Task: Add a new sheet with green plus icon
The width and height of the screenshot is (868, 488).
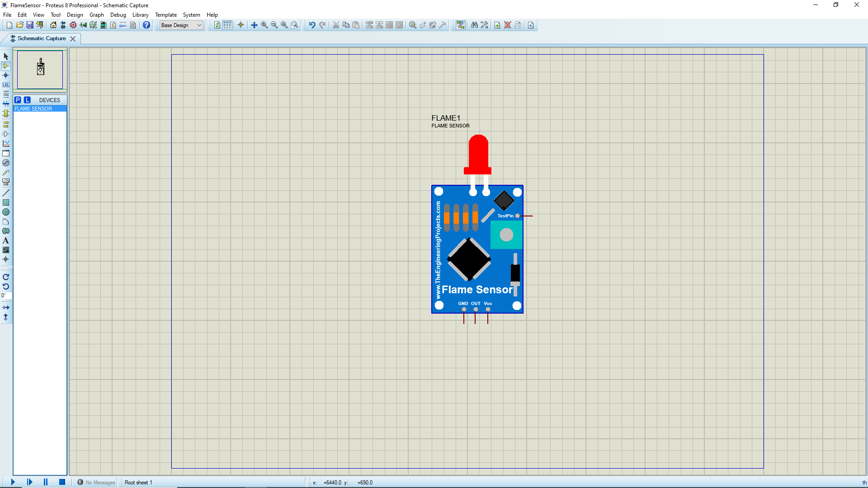Action: (x=497, y=25)
